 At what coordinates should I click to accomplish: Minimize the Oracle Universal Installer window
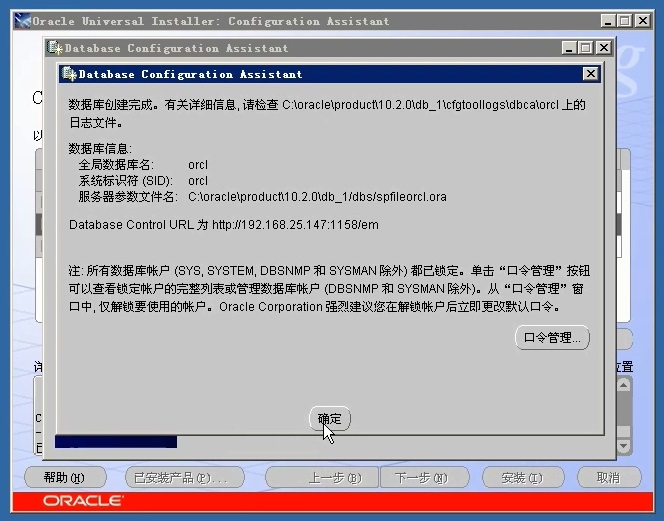tap(608, 21)
